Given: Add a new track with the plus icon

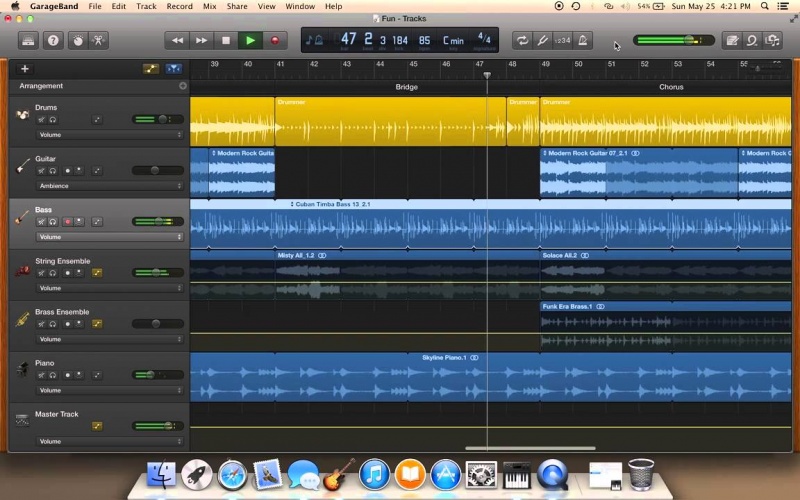Looking at the screenshot, I should point(24,69).
